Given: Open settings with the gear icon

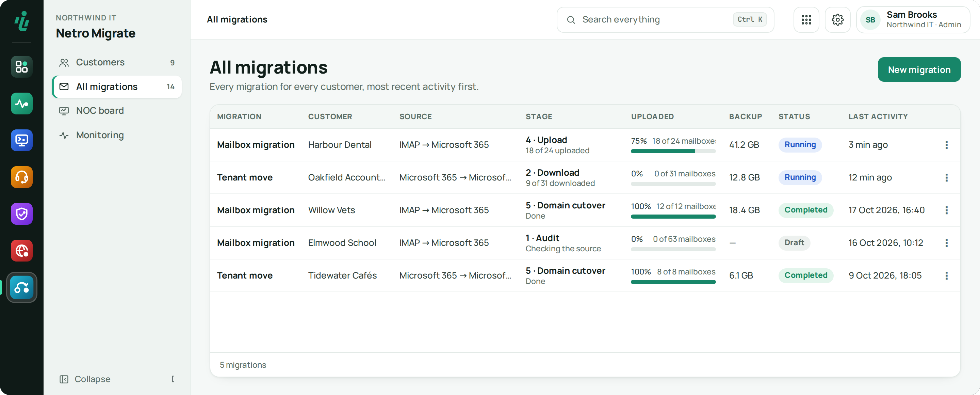Looking at the screenshot, I should 837,20.
